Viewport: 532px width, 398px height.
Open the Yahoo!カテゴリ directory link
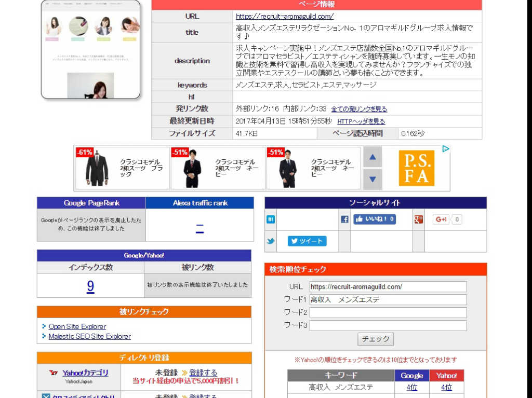tap(85, 373)
